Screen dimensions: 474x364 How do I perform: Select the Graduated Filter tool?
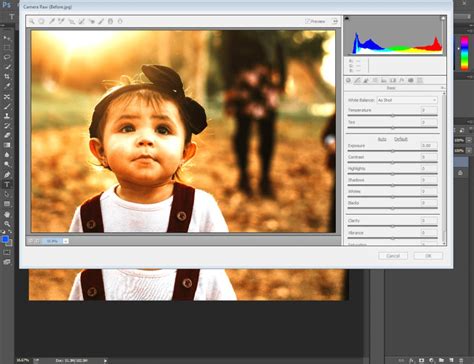[x=110, y=21]
